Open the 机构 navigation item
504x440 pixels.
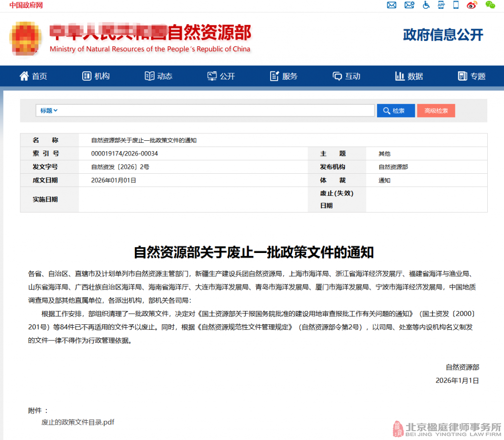(x=96, y=76)
